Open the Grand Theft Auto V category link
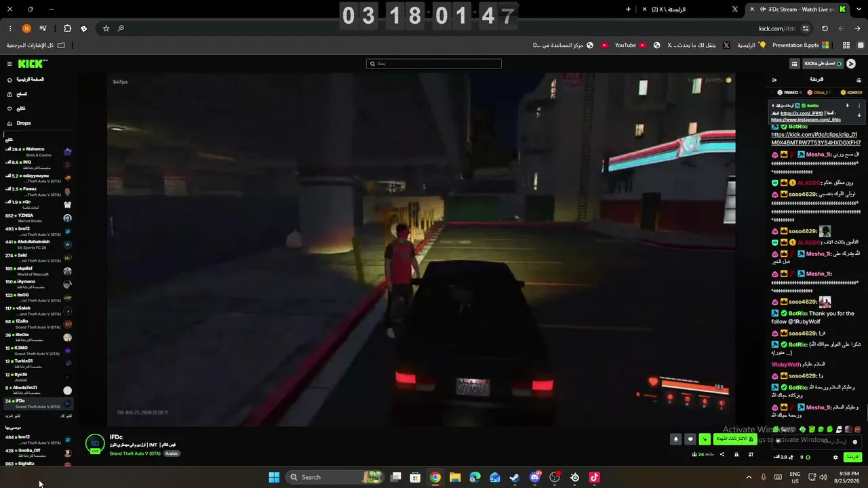This screenshot has width=868, height=488. tap(135, 453)
